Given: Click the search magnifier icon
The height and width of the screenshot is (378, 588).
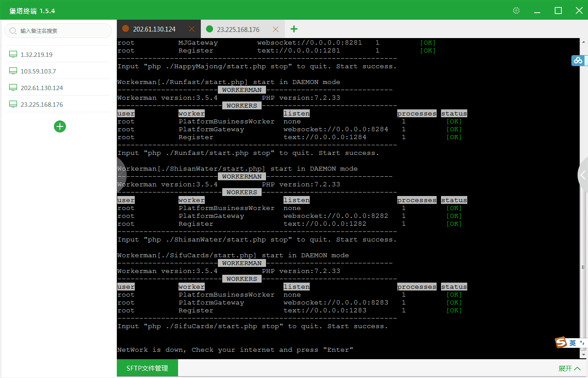Looking at the screenshot, I should tap(13, 31).
